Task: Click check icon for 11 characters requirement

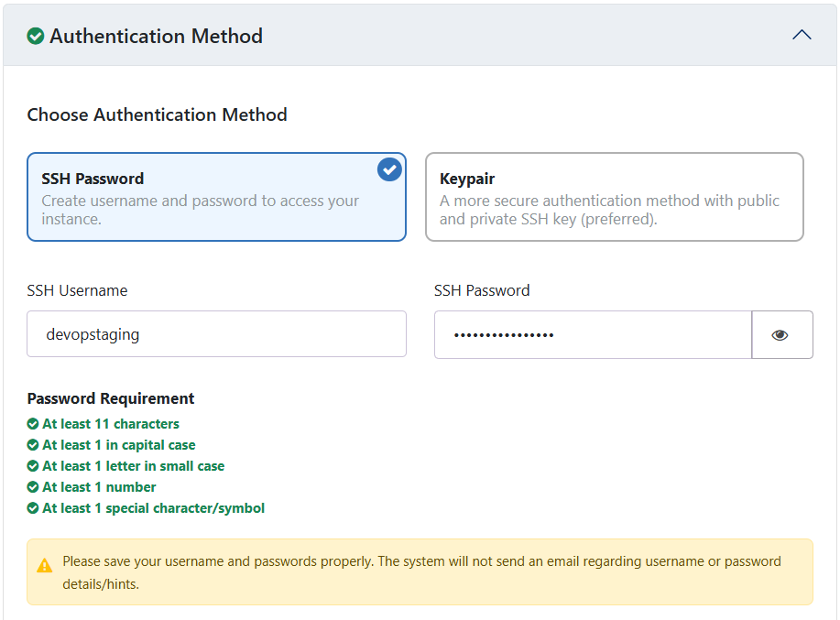Action: pos(33,424)
